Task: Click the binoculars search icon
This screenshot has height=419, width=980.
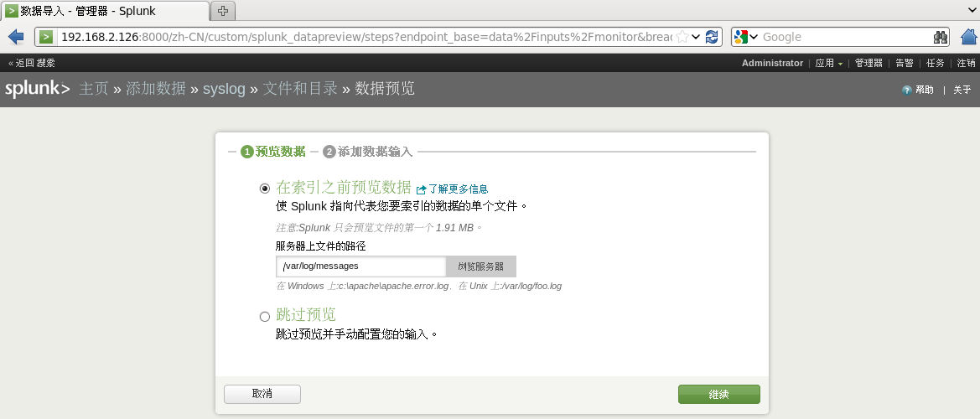Action: click(941, 37)
